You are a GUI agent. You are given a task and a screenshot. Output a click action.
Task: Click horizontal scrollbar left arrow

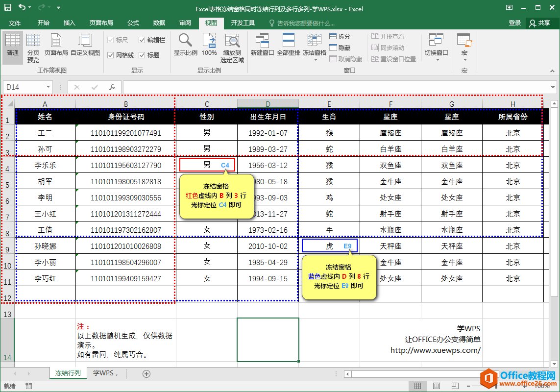click(x=347, y=374)
